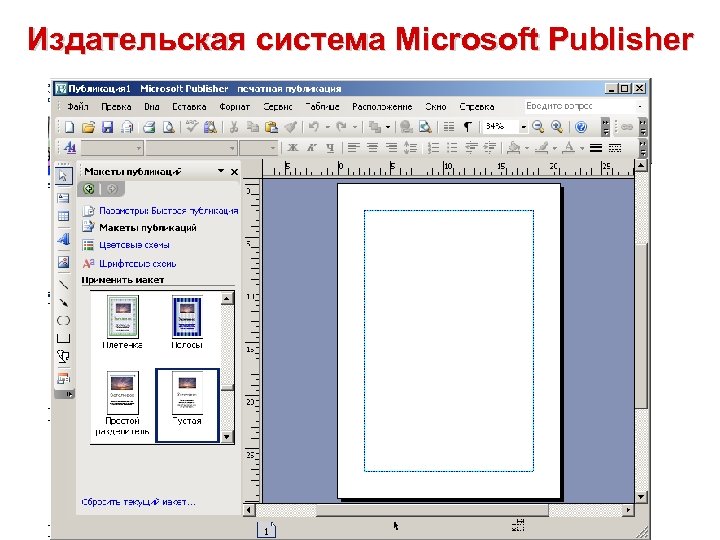Open the font name dropdown

click(x=232, y=148)
